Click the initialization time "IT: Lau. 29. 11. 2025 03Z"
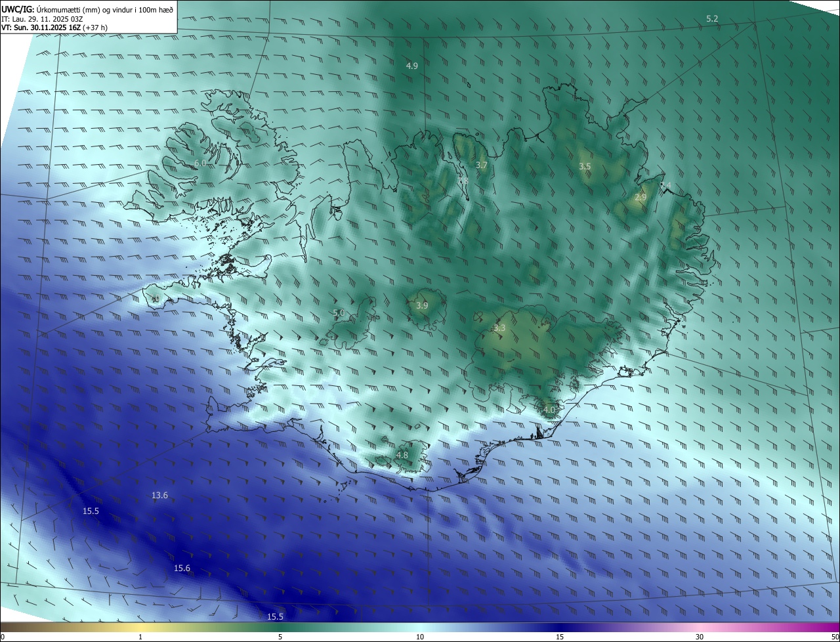The width and height of the screenshot is (840, 642). [42, 19]
